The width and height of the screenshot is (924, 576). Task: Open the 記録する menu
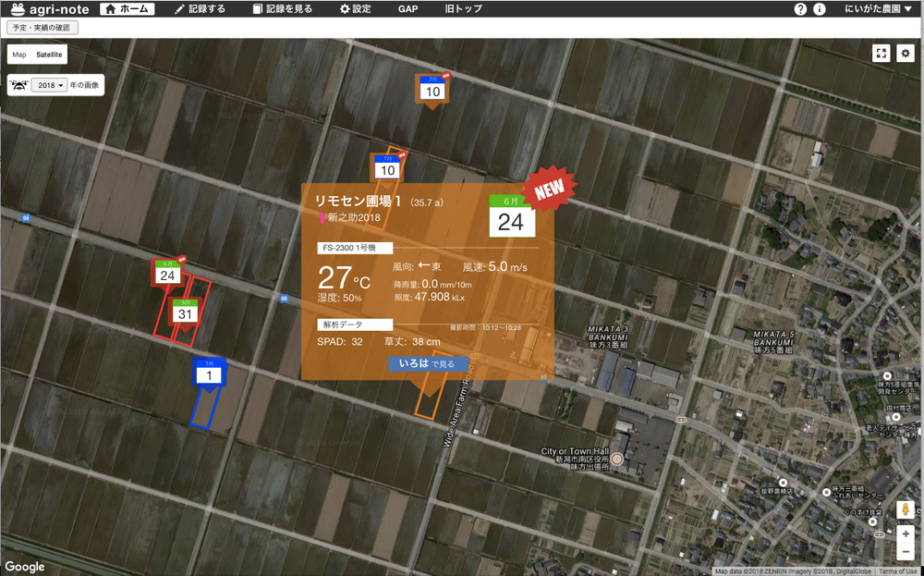[x=200, y=9]
